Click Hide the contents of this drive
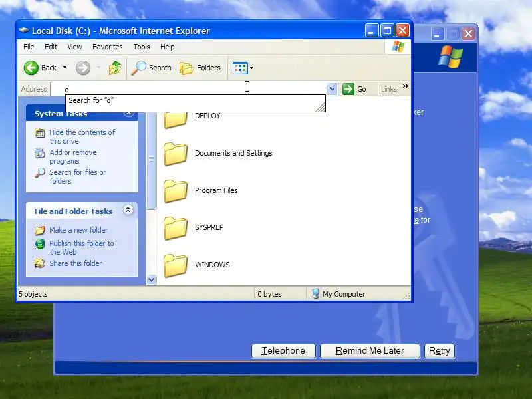This screenshot has height=399, width=532. 82,136
